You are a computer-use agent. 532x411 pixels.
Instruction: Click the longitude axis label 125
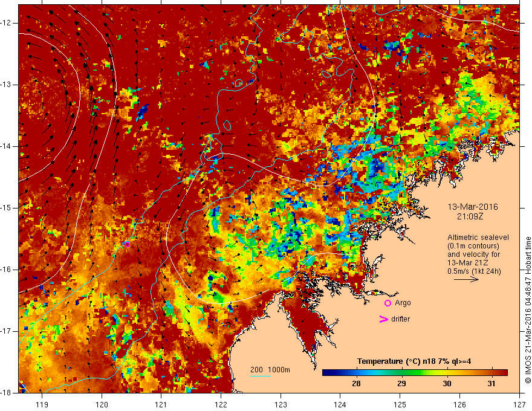coord(400,404)
